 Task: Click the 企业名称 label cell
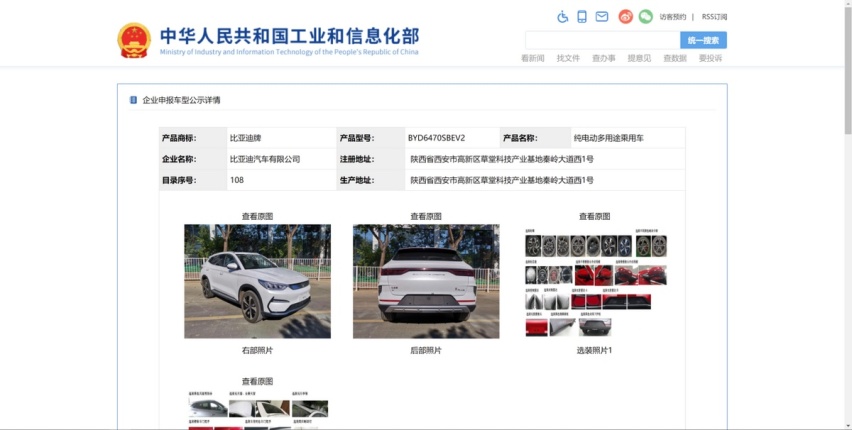tap(193, 159)
